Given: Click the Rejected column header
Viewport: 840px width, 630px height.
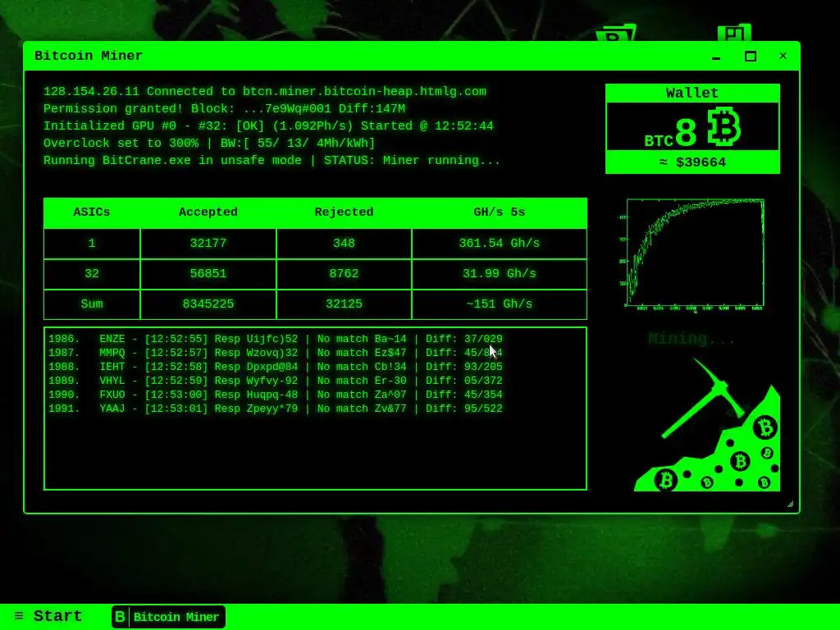Looking at the screenshot, I should (x=344, y=212).
